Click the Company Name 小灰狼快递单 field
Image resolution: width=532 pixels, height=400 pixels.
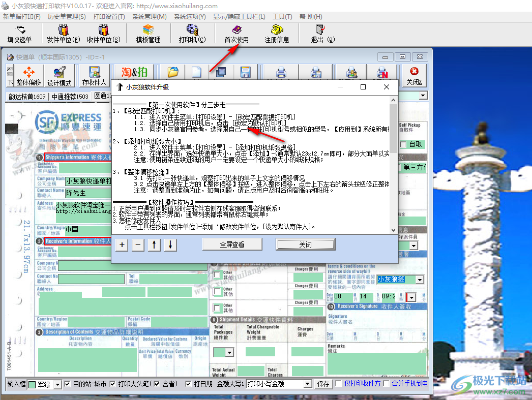click(88, 181)
